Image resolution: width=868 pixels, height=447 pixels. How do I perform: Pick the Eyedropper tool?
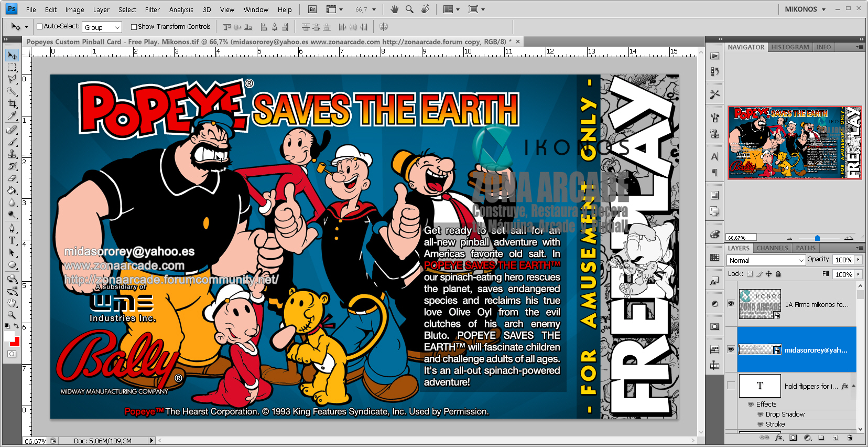[12, 116]
